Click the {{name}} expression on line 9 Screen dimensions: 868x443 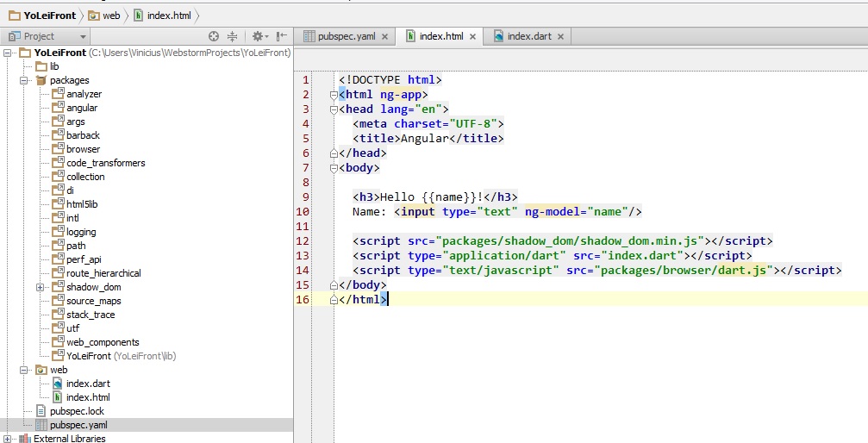[x=448, y=197]
